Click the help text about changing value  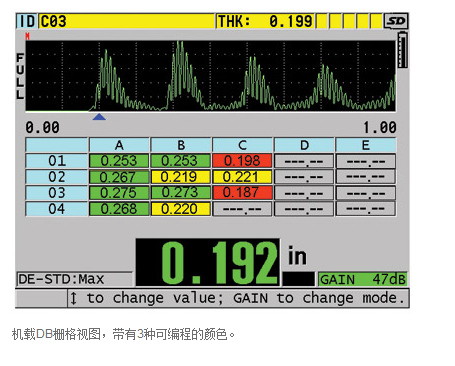click(x=246, y=298)
